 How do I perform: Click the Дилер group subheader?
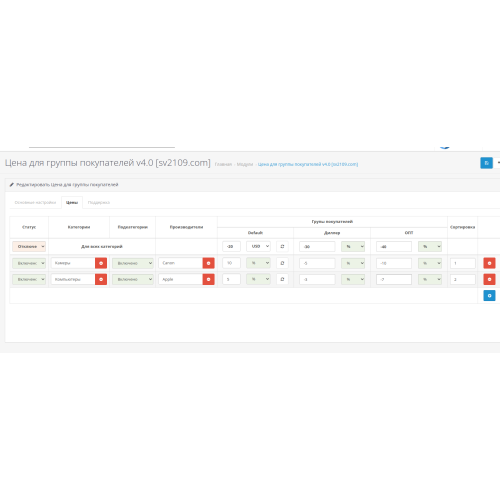[332, 233]
